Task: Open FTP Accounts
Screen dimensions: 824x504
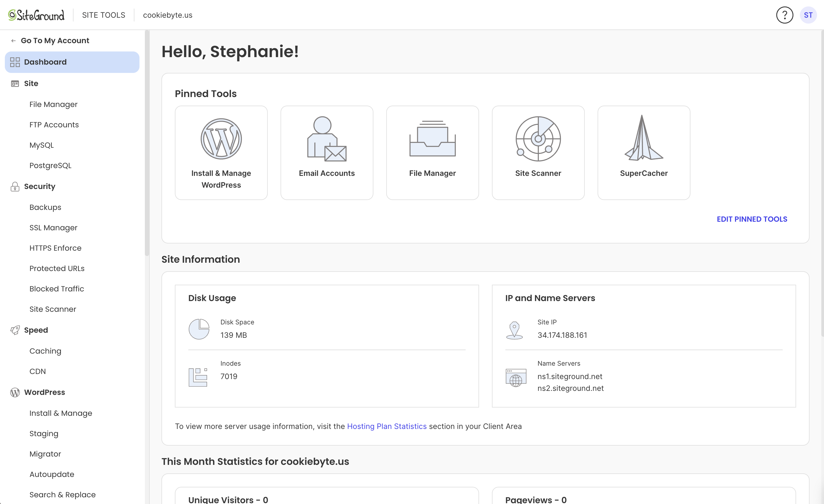Action: pyautogui.click(x=54, y=125)
